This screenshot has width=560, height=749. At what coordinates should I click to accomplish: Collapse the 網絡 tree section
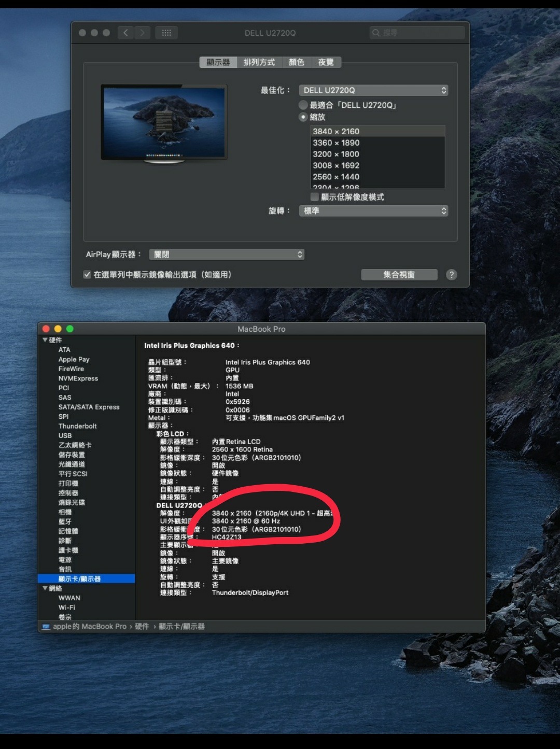point(45,588)
